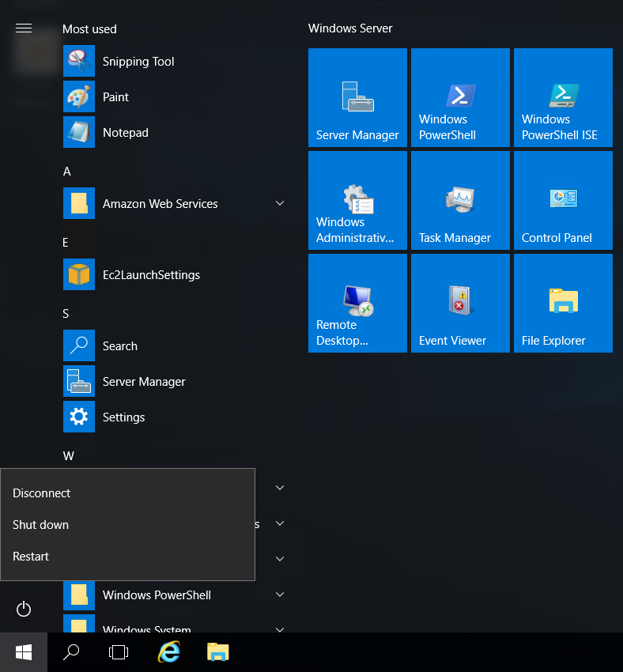The height and width of the screenshot is (672, 623).
Task: Click the Windows Start button on taskbar
Action: 24,652
